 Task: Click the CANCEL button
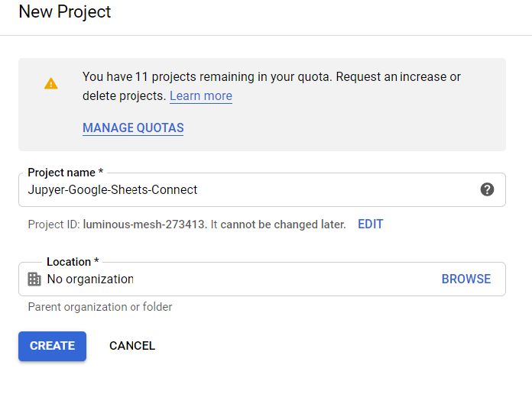pos(132,346)
